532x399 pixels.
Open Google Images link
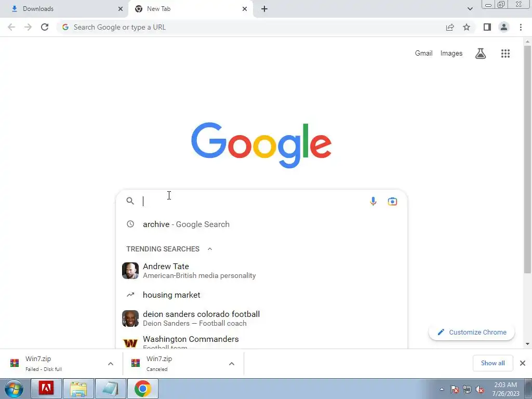[451, 54]
